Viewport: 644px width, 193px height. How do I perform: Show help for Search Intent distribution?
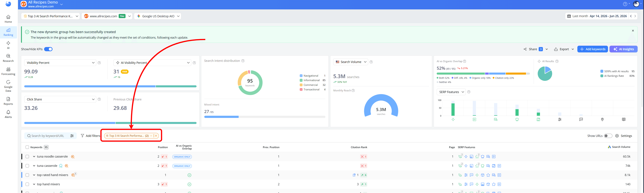[x=243, y=61]
